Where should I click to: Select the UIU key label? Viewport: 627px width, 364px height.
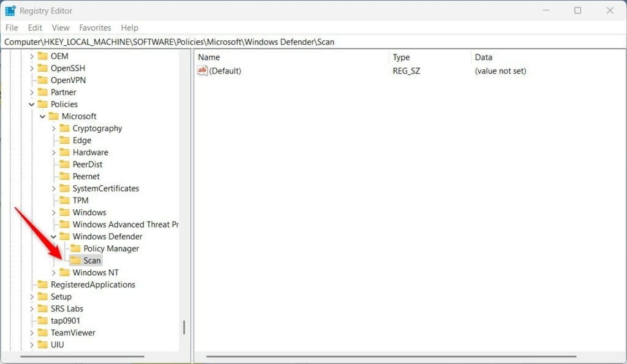(x=57, y=344)
